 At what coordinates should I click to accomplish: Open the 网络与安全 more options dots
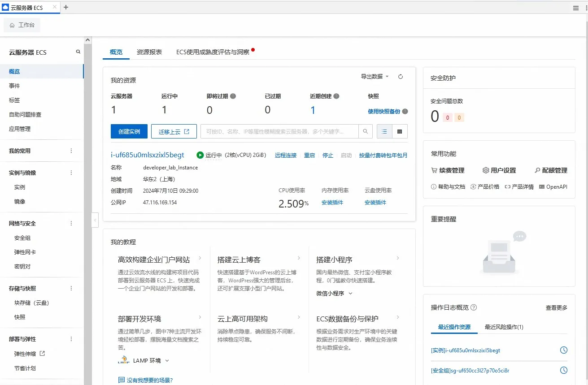tap(71, 223)
